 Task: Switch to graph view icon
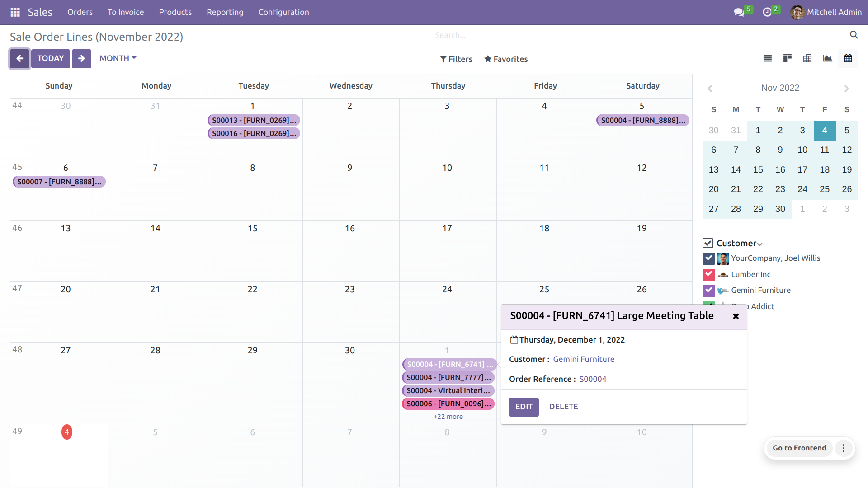click(x=827, y=58)
